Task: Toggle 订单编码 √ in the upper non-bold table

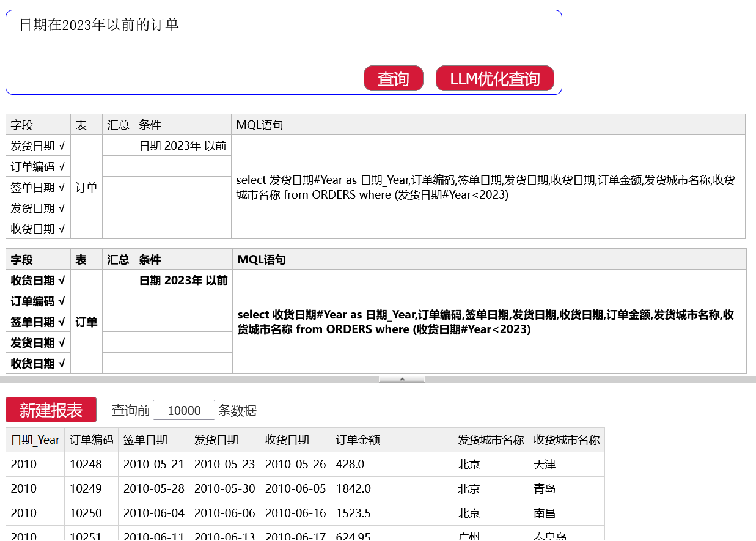Action: pyautogui.click(x=38, y=167)
